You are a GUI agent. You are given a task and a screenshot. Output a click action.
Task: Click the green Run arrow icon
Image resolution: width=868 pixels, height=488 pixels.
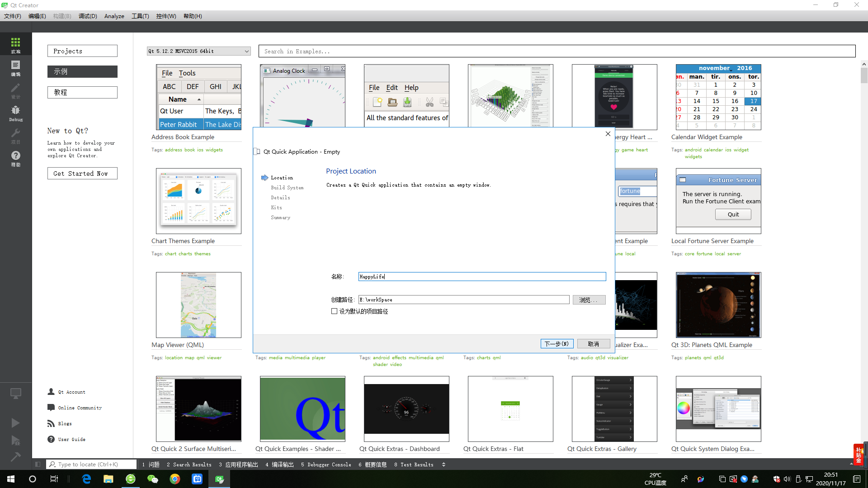click(x=16, y=422)
